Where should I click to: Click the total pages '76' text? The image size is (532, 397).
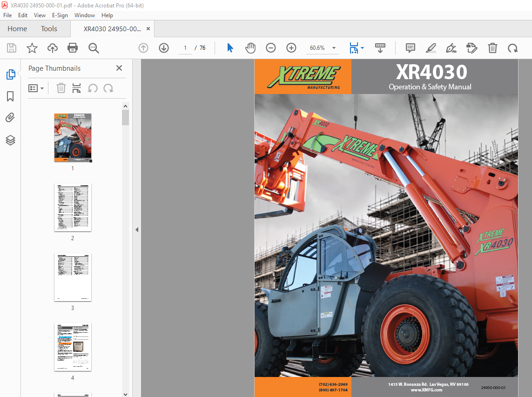point(202,48)
